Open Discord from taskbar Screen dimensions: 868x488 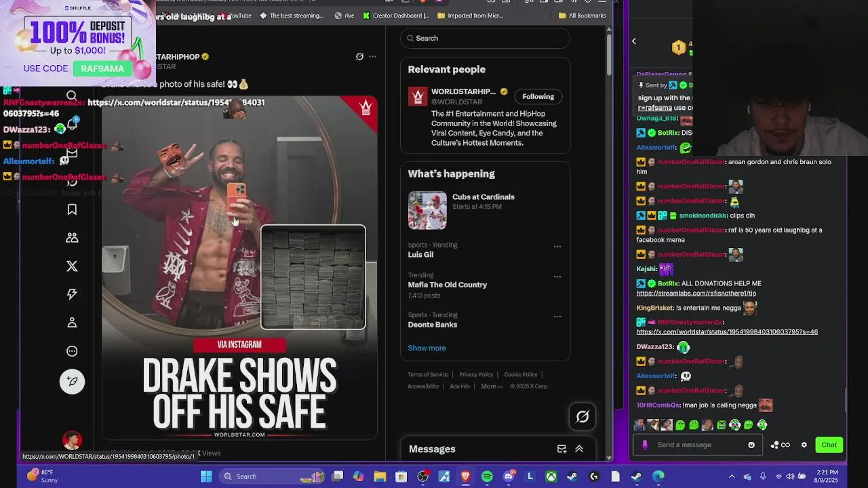coord(509,476)
